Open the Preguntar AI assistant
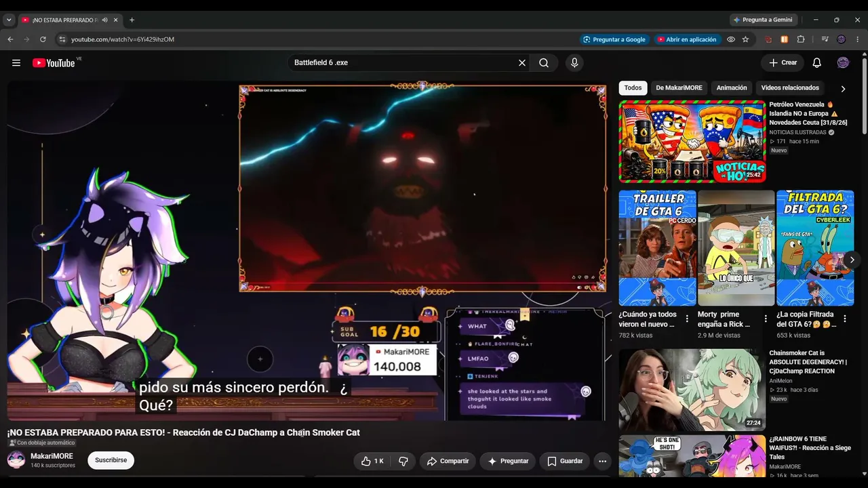This screenshot has height=488, width=868. pyautogui.click(x=507, y=461)
